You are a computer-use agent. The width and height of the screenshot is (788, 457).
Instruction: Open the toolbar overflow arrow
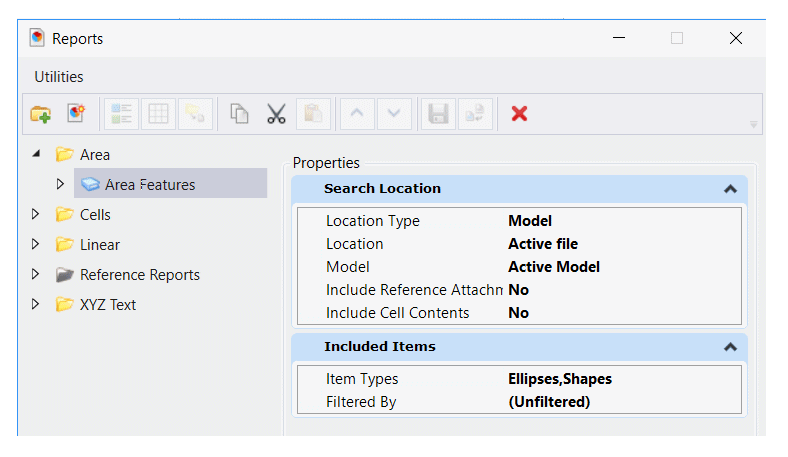click(753, 124)
